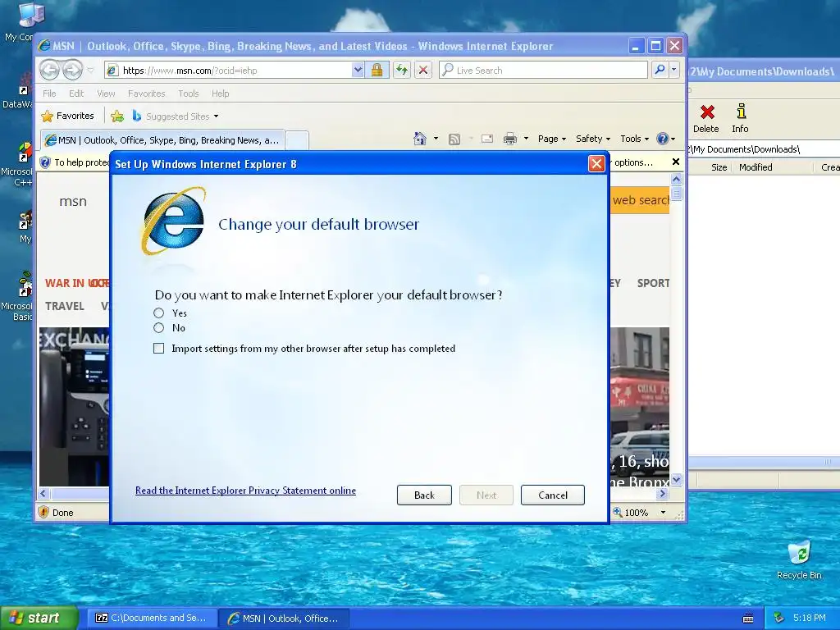Open the Safety command menu
The image size is (840, 630).
[x=592, y=139]
